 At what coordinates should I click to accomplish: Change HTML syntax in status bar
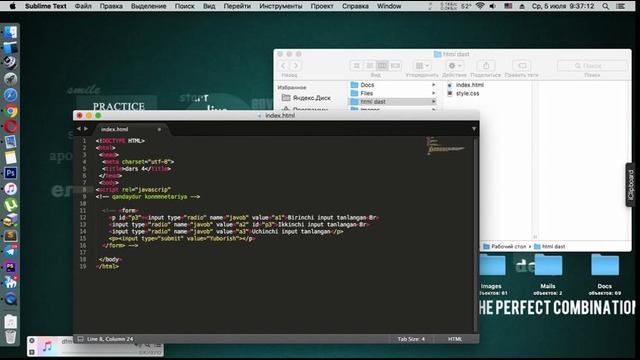(x=455, y=339)
